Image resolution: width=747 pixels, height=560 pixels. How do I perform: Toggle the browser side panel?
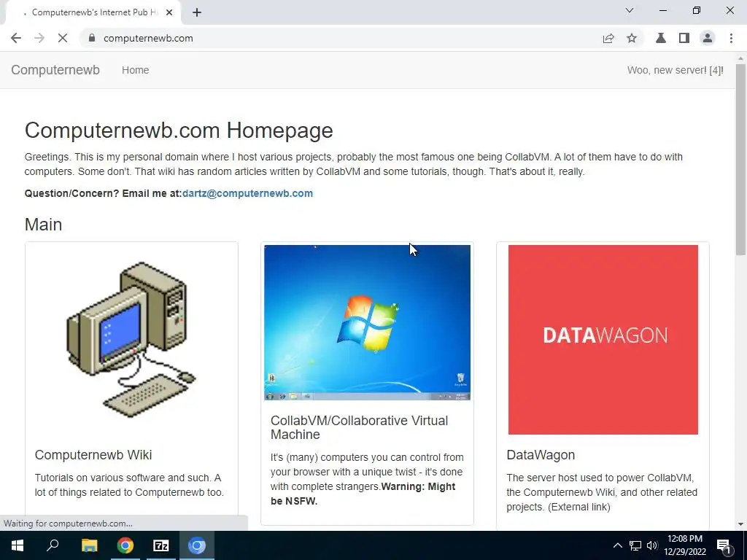coord(684,38)
